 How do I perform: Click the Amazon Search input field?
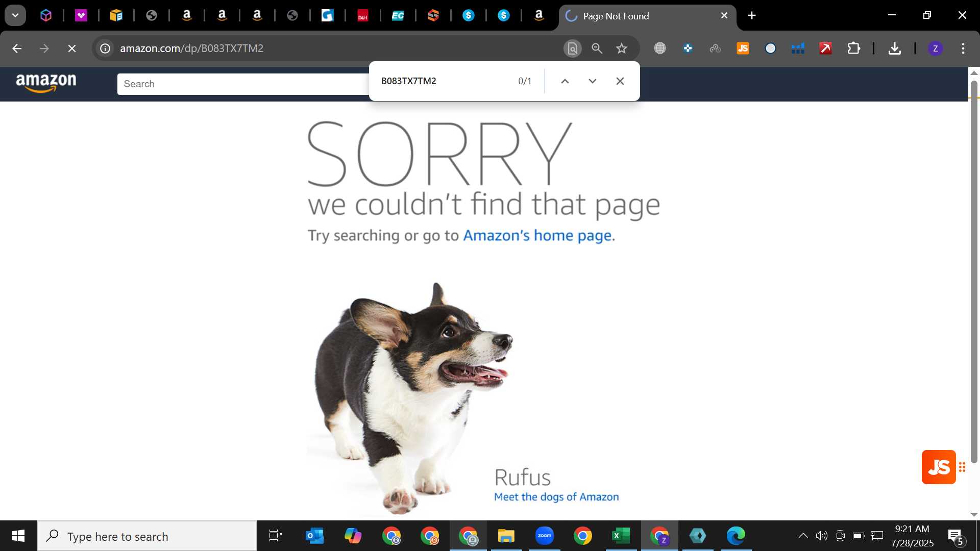coord(243,84)
